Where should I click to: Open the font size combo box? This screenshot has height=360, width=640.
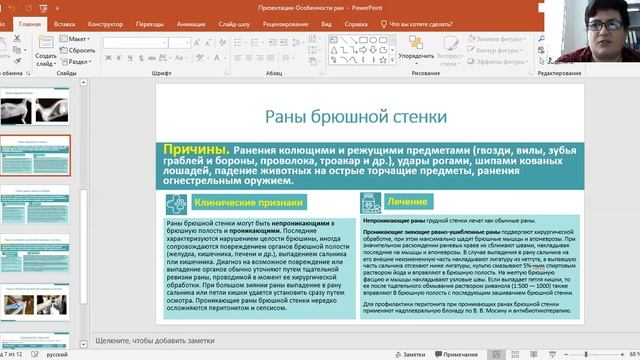pos(180,42)
